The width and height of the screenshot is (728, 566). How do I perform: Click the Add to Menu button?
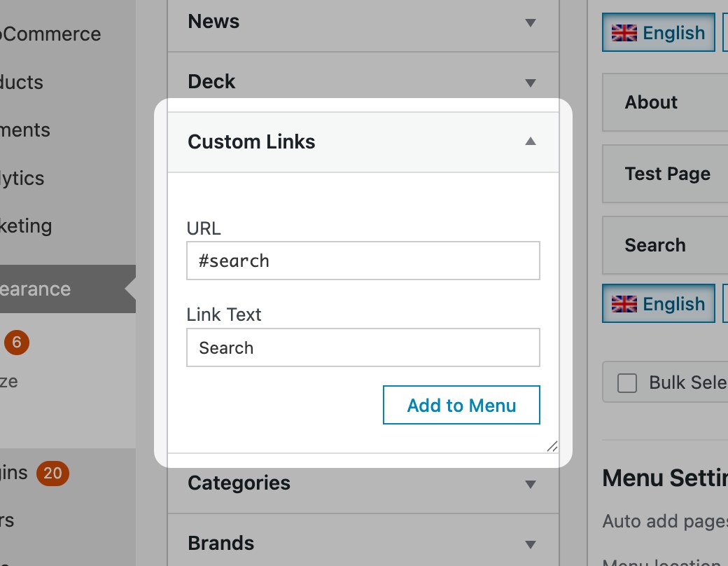click(x=461, y=405)
